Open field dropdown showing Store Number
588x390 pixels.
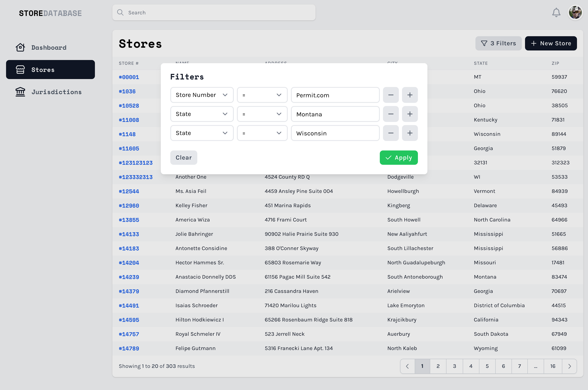tap(202, 95)
